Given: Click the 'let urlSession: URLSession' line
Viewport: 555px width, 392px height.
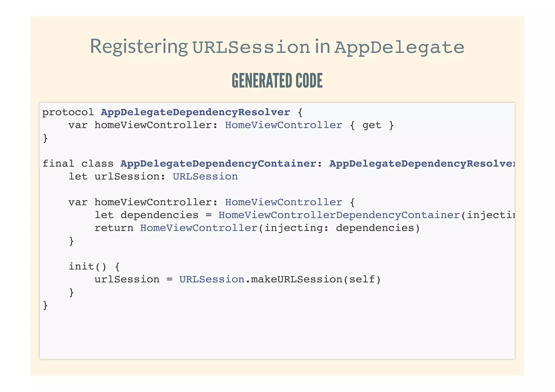Looking at the screenshot, I should 153,177.
